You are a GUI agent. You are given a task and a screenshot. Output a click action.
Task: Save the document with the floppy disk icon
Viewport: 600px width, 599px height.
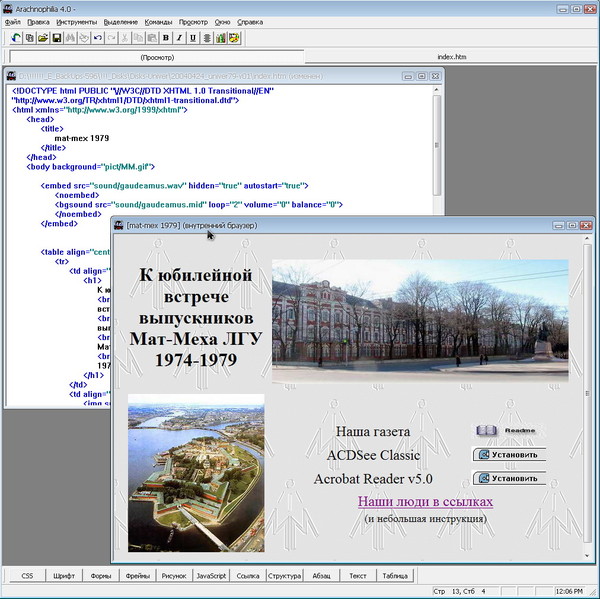(57, 38)
